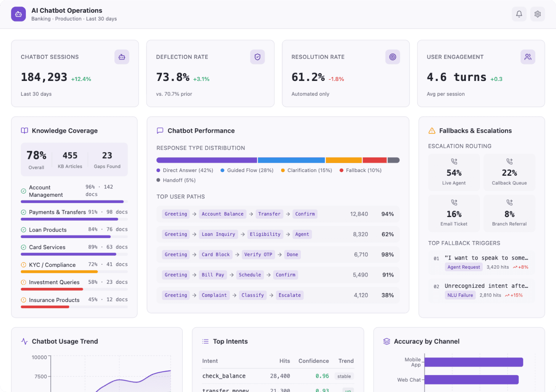556x392 pixels.
Task: Open the settings gear icon
Action: 537,14
